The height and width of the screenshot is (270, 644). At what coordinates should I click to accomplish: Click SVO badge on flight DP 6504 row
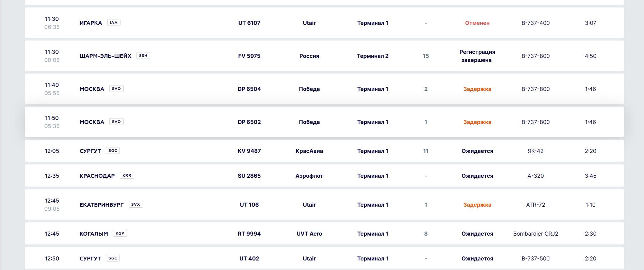click(116, 89)
